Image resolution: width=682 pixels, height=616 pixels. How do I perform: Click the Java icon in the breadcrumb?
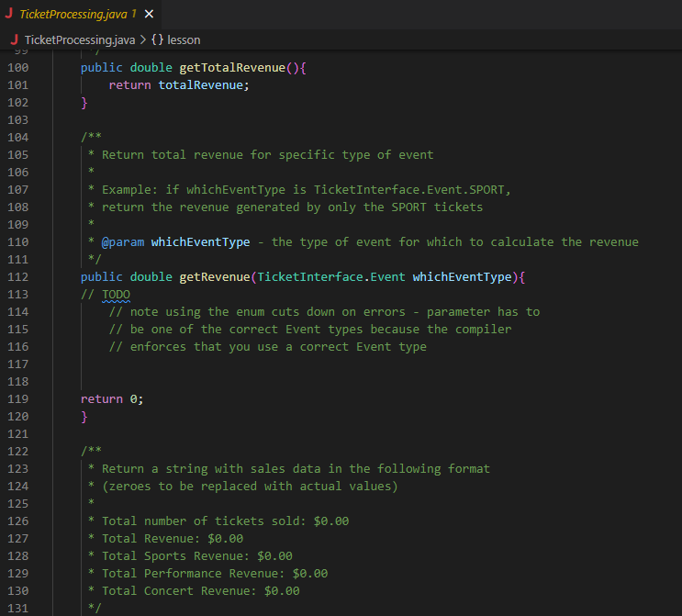click(15, 39)
